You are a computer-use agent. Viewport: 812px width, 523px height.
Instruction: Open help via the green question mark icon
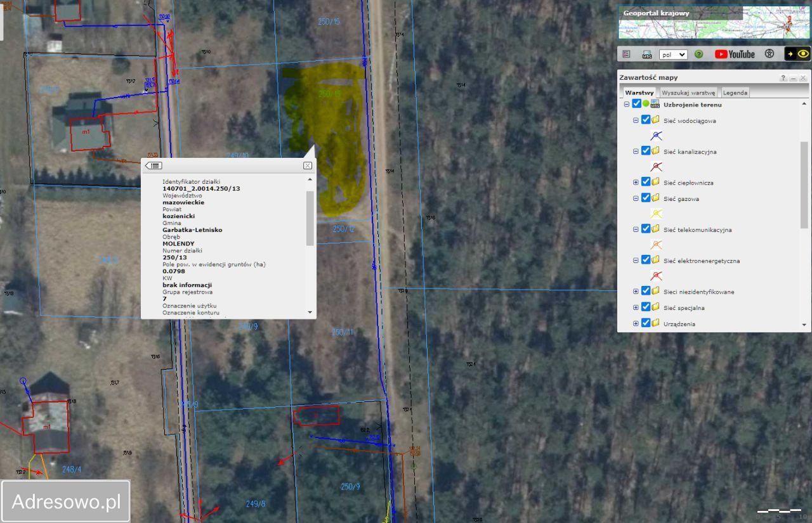(x=698, y=55)
